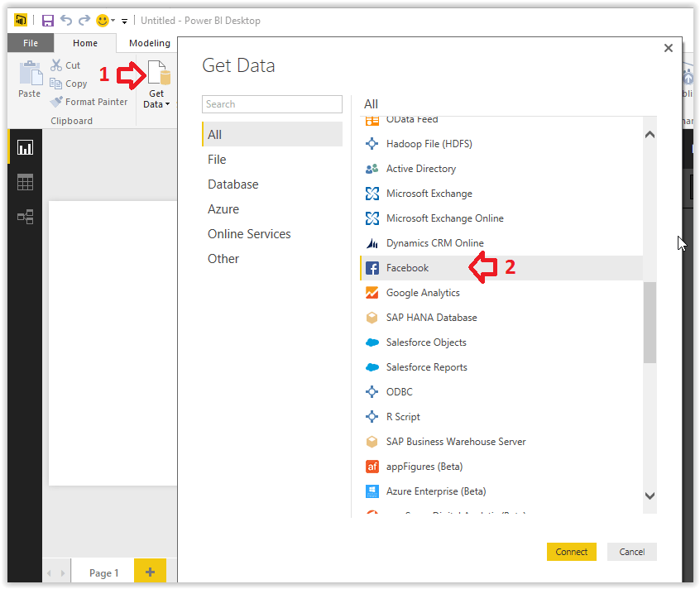Click the Save icon in title bar
Image resolution: width=700 pixels, height=589 pixels.
(x=47, y=20)
